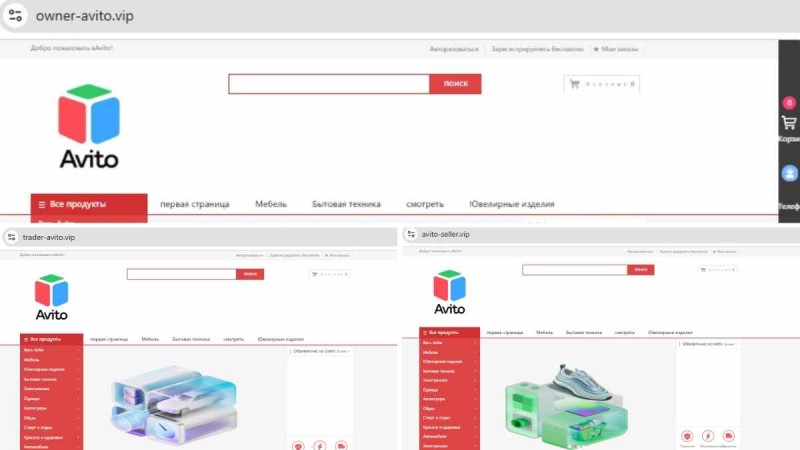Open Все продукты menu on owner-avito.vip
This screenshot has width=800, height=450.
click(89, 204)
